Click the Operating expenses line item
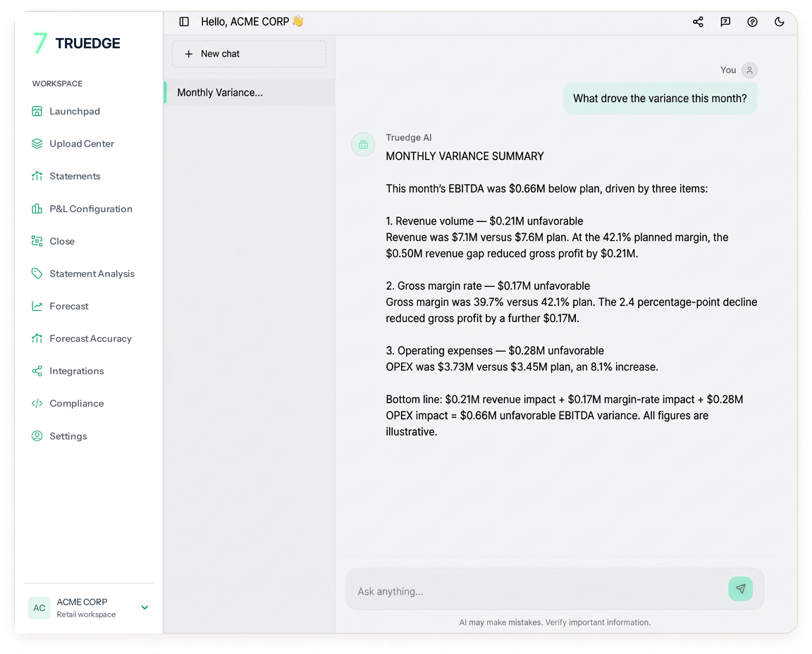The width and height of the screenshot is (812, 654). (x=495, y=350)
